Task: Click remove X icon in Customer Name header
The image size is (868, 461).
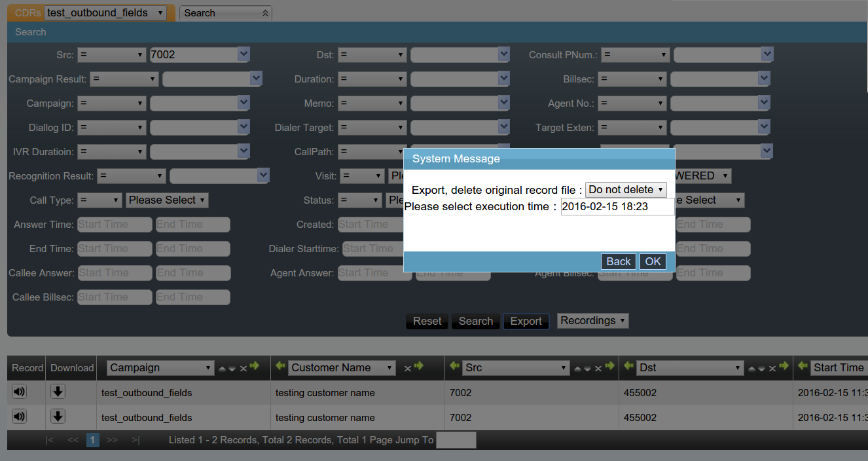Action: pyautogui.click(x=407, y=369)
